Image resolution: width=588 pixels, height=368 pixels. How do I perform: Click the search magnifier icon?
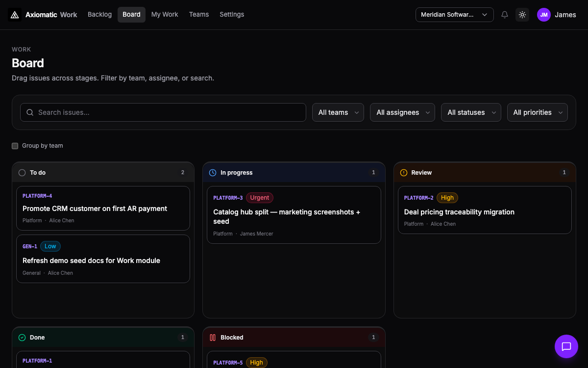pos(30,112)
